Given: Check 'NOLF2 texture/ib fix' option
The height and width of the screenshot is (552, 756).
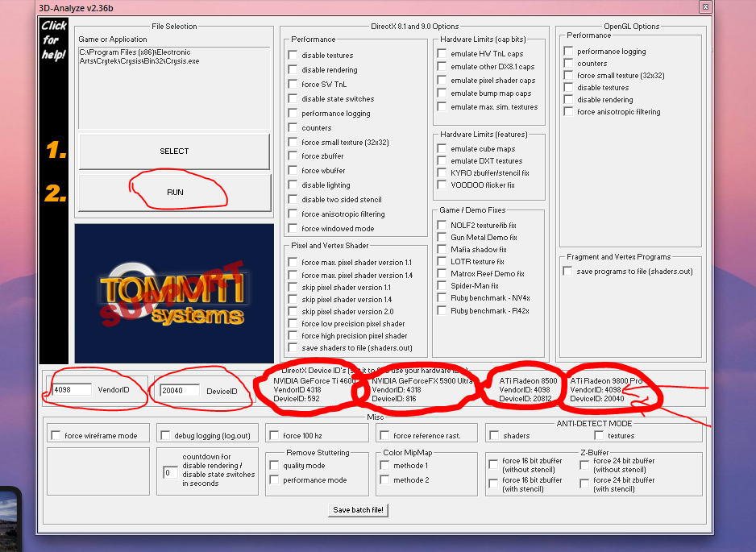Looking at the screenshot, I should coord(442,225).
